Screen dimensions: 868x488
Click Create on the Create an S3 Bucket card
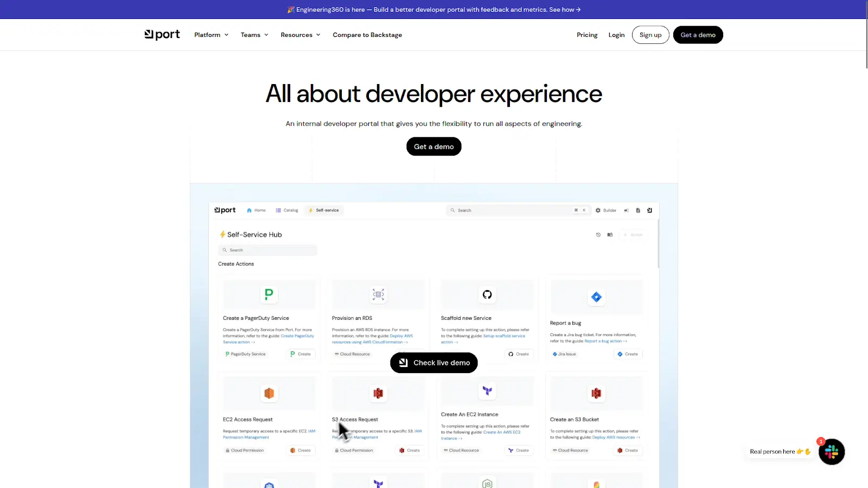point(628,450)
